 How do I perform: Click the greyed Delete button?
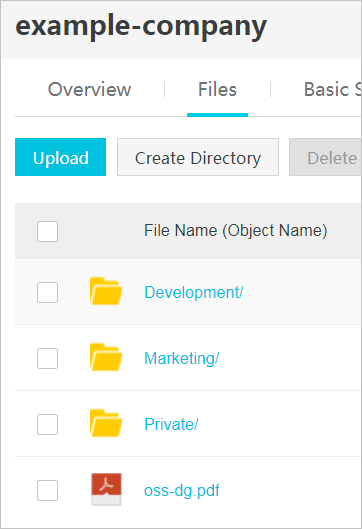coord(326,157)
